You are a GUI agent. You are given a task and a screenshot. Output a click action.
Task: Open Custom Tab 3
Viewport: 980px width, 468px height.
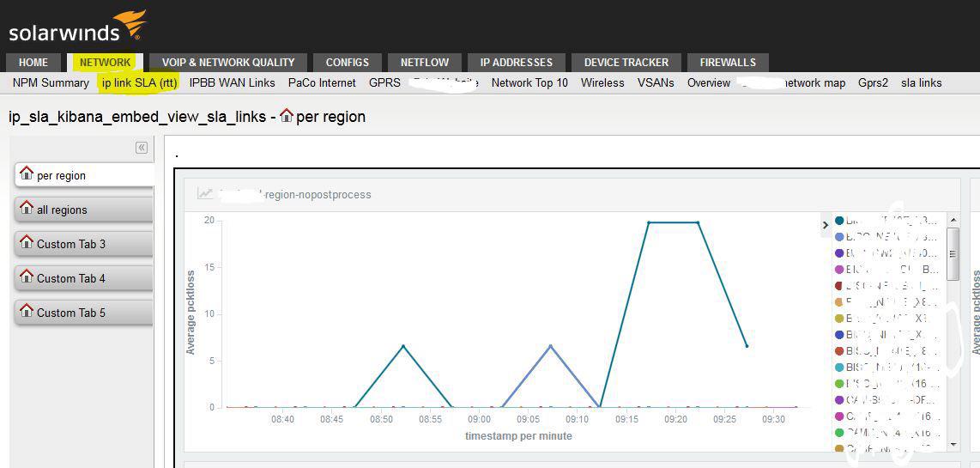84,244
